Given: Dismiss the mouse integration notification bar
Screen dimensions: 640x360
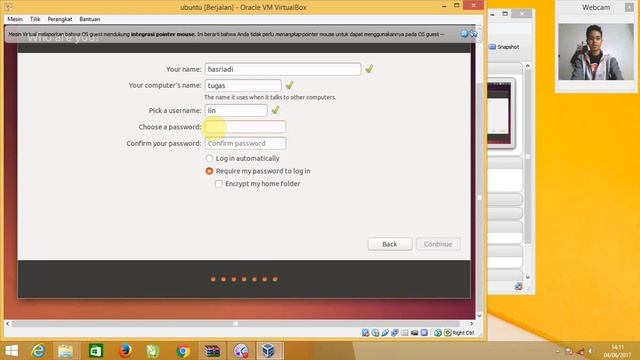Looking at the screenshot, I should click(x=464, y=34).
